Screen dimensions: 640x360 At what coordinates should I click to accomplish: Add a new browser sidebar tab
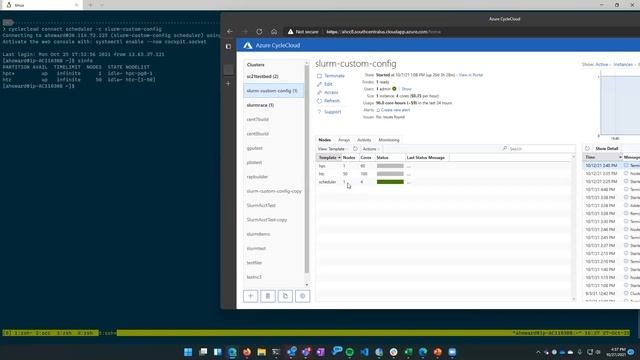228,83
